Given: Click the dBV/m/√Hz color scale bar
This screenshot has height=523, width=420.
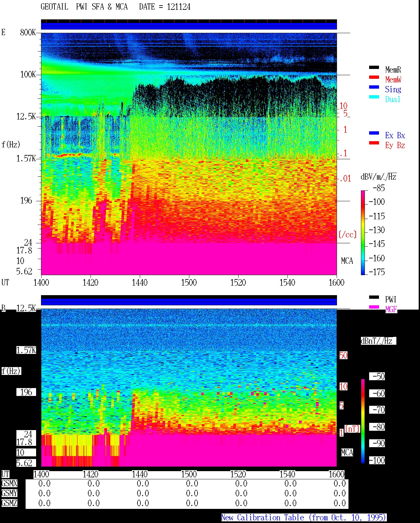Looking at the screenshot, I should (363, 232).
